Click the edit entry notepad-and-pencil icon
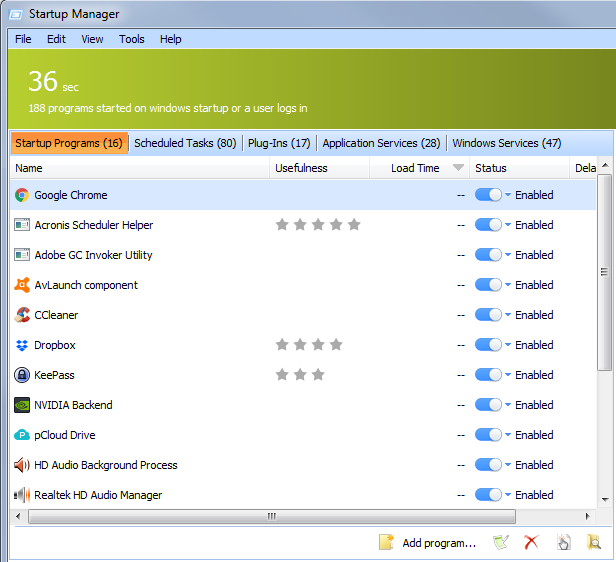This screenshot has width=616, height=562. coord(500,542)
